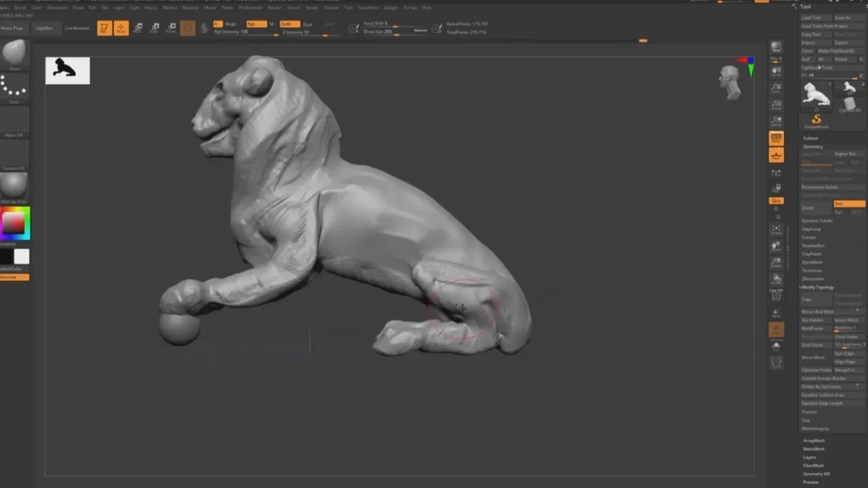Click the lion silhouette reference thumbnail

(67, 70)
